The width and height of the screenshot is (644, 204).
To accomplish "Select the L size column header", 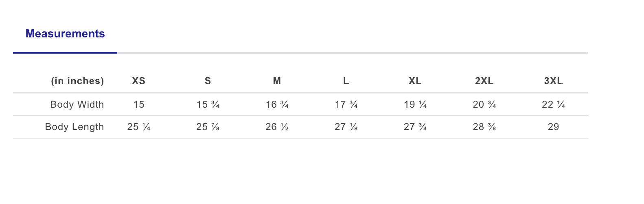I will pyautogui.click(x=346, y=81).
